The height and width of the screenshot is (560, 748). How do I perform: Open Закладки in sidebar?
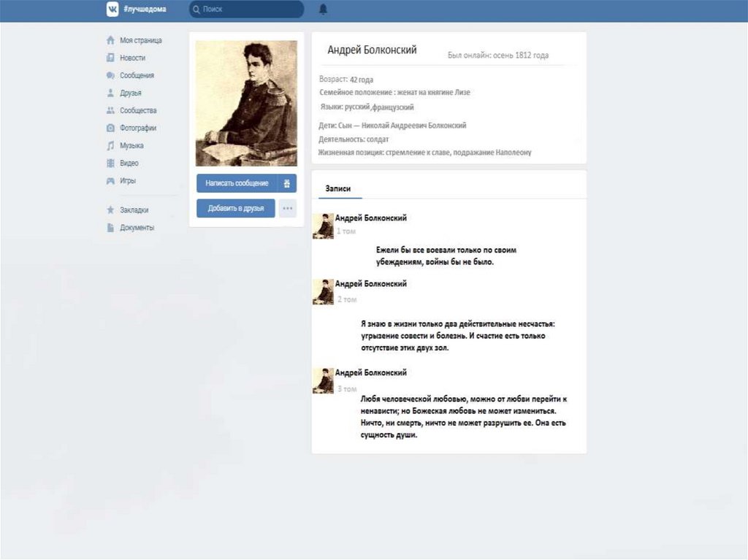tap(134, 210)
